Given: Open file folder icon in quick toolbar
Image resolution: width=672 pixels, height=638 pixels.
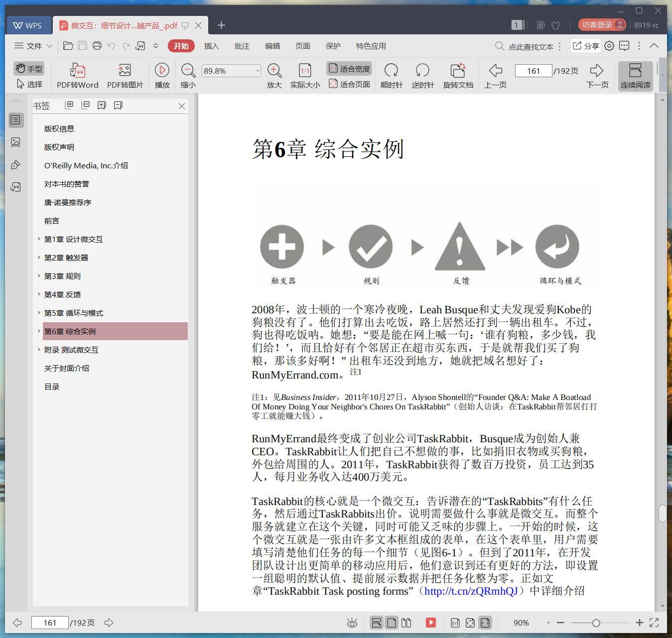Looking at the screenshot, I should [x=68, y=46].
